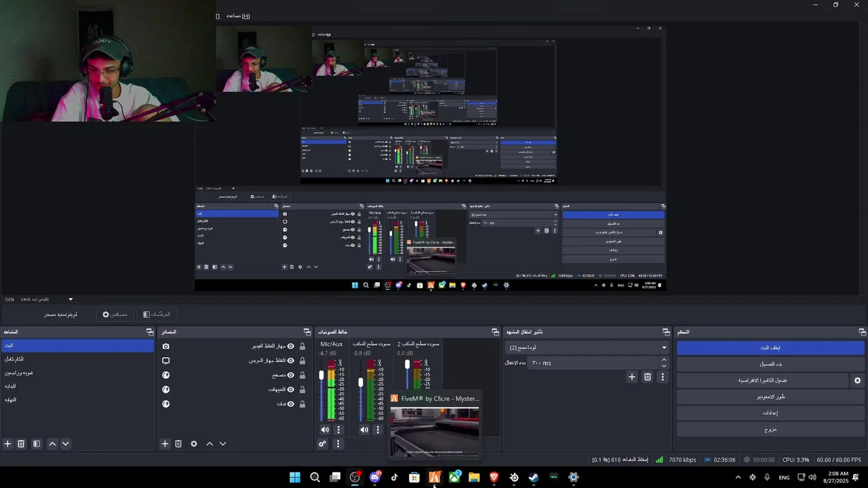The height and width of the screenshot is (488, 868).
Task: Start the virtual camera button
Action: [762, 381]
